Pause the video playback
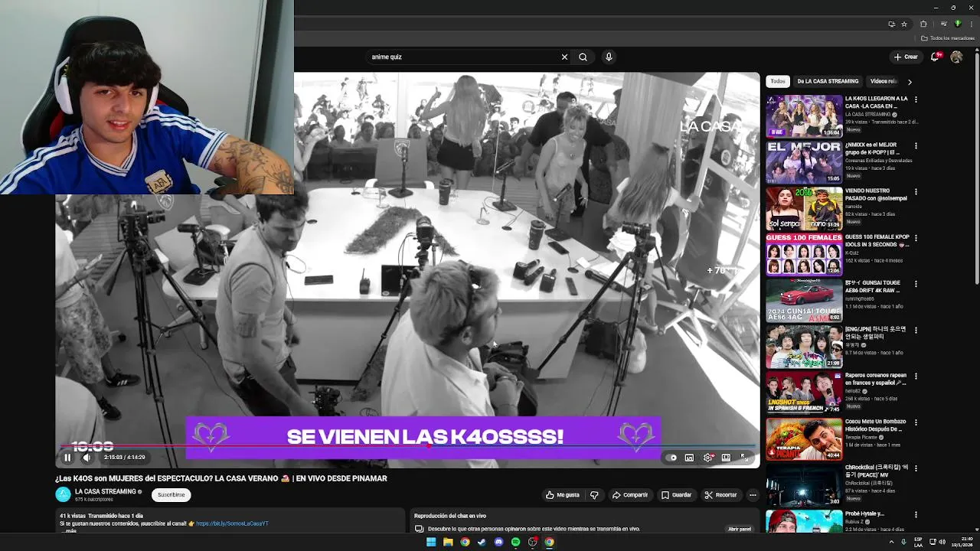The height and width of the screenshot is (551, 980). [67, 458]
